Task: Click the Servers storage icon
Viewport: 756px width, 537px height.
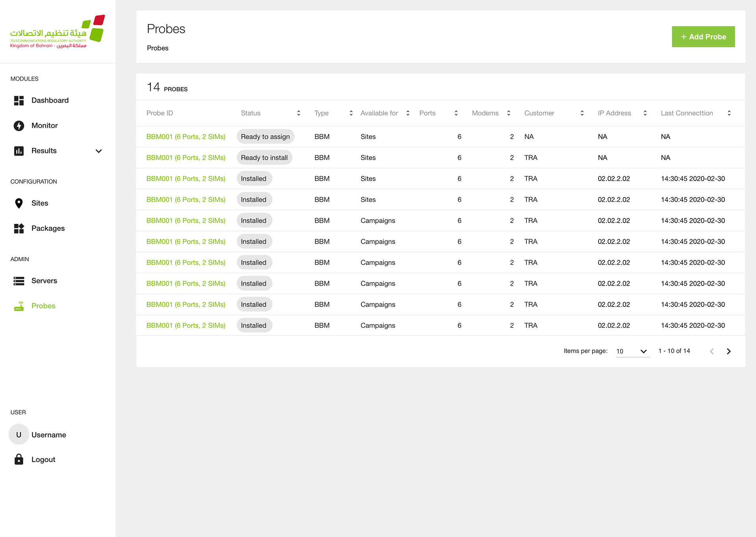Action: click(x=19, y=281)
